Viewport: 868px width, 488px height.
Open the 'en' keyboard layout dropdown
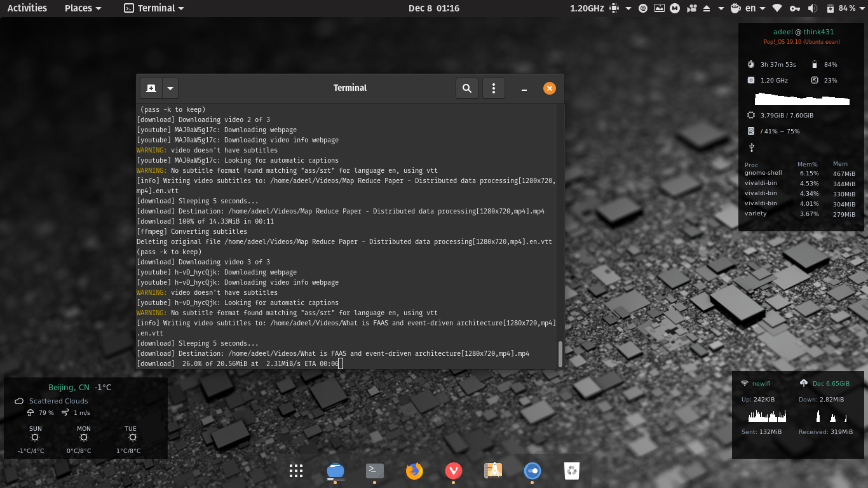[756, 8]
